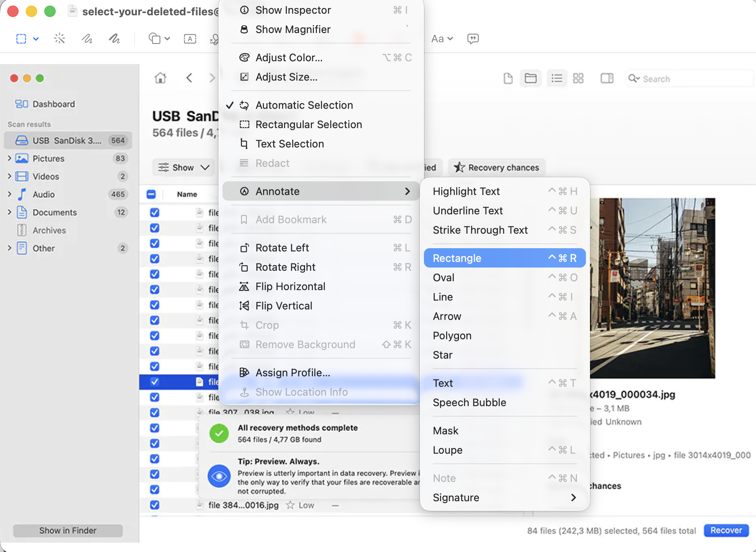Click Show in Finder button
Image resolution: width=756 pixels, height=552 pixels.
(x=68, y=531)
